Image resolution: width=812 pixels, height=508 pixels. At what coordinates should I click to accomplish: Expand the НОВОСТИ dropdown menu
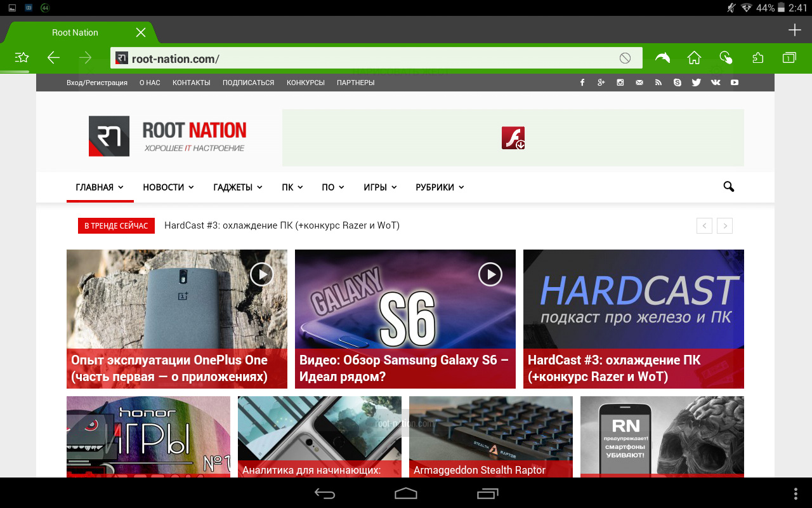click(168, 187)
